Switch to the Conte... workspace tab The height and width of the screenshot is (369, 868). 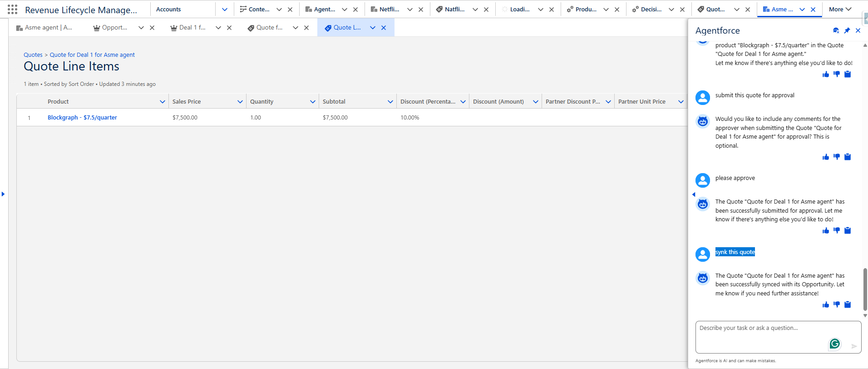(255, 9)
